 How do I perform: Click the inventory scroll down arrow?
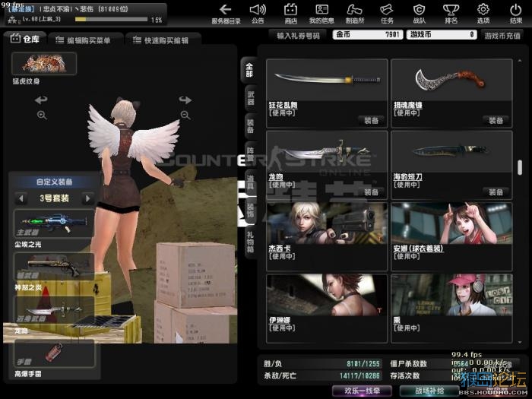pos(520,342)
